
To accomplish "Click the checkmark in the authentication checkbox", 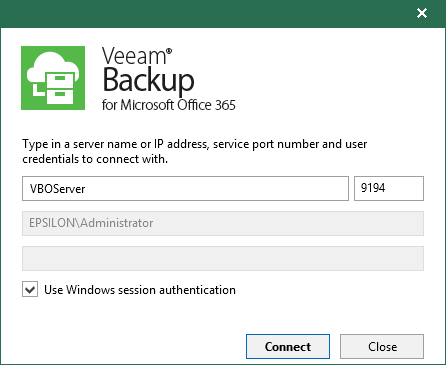I will point(30,290).
